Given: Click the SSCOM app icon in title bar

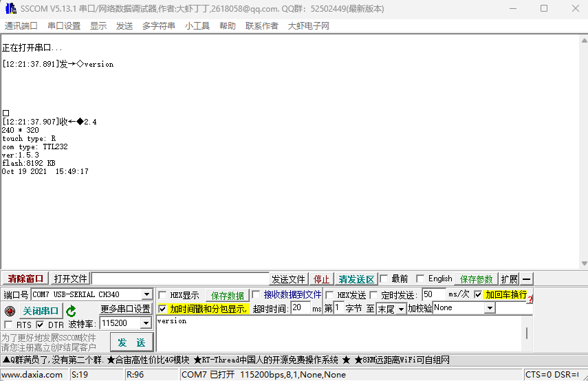Looking at the screenshot, I should coord(11,8).
